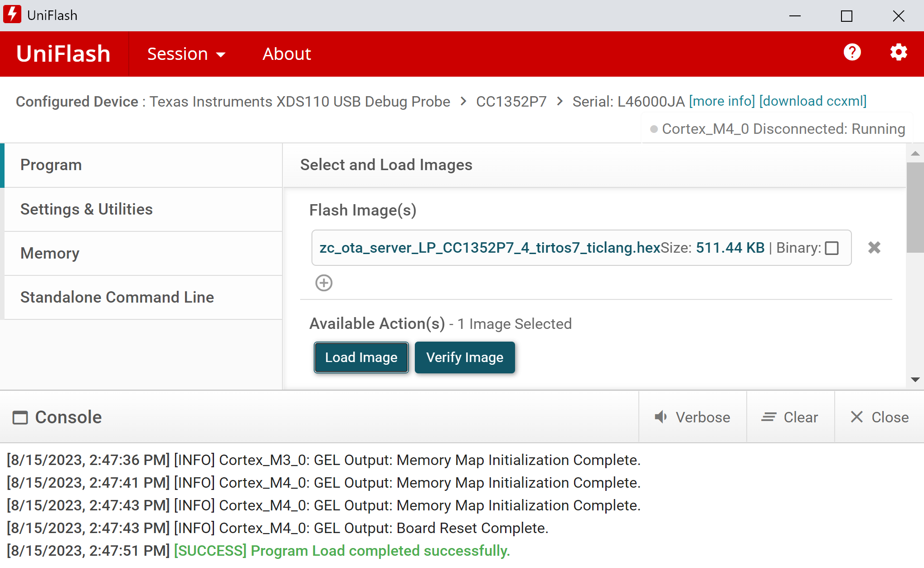
Task: Click the UniFlash lightning logo icon
Action: (12, 15)
